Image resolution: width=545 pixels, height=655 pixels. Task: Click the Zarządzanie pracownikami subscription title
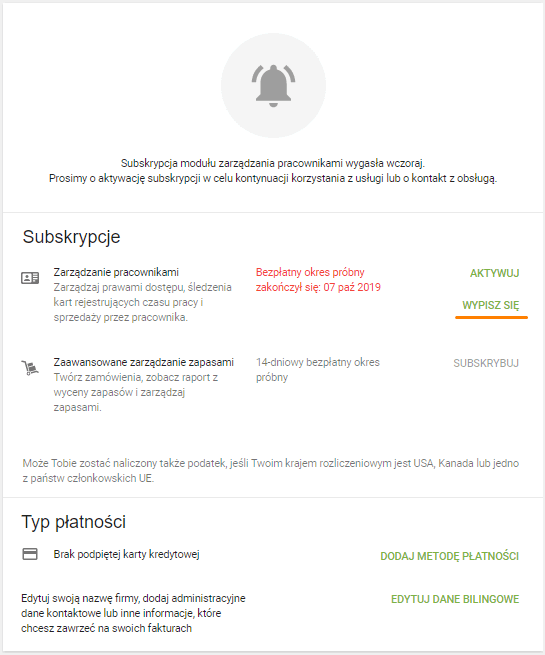pyautogui.click(x=116, y=272)
